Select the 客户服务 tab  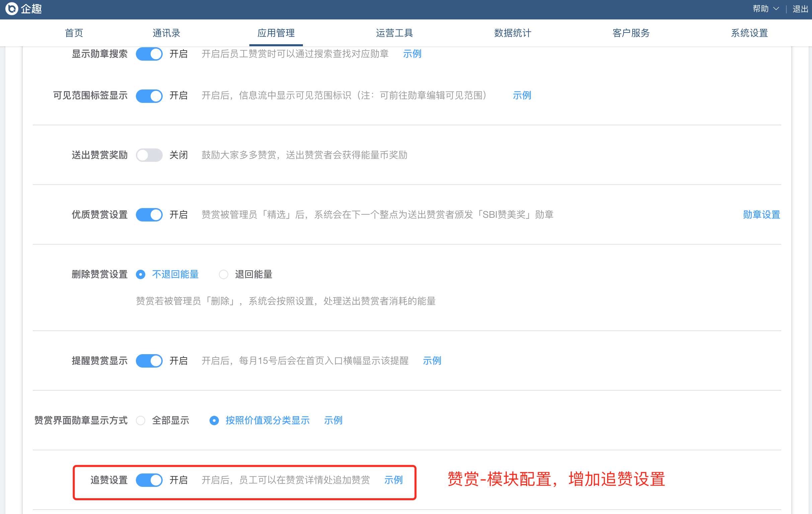click(x=631, y=33)
